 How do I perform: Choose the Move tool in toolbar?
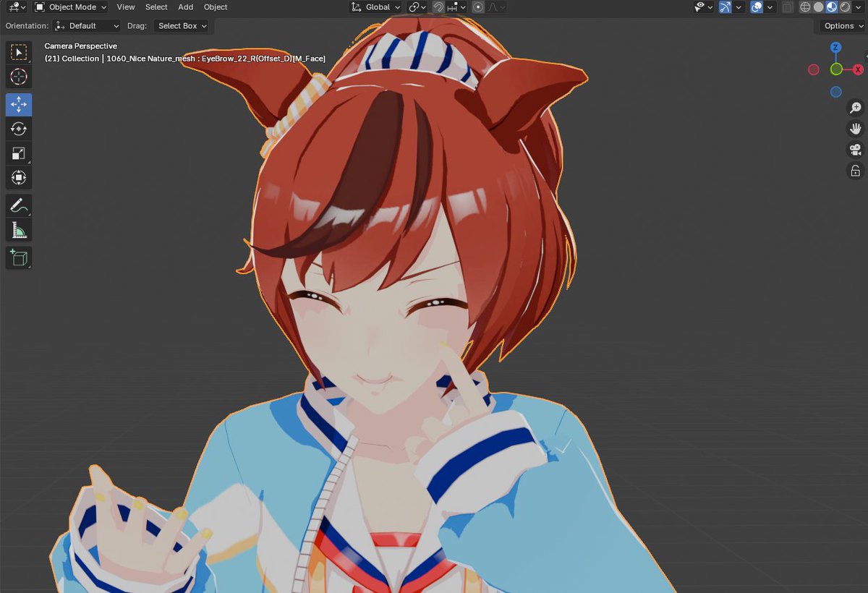[19, 105]
